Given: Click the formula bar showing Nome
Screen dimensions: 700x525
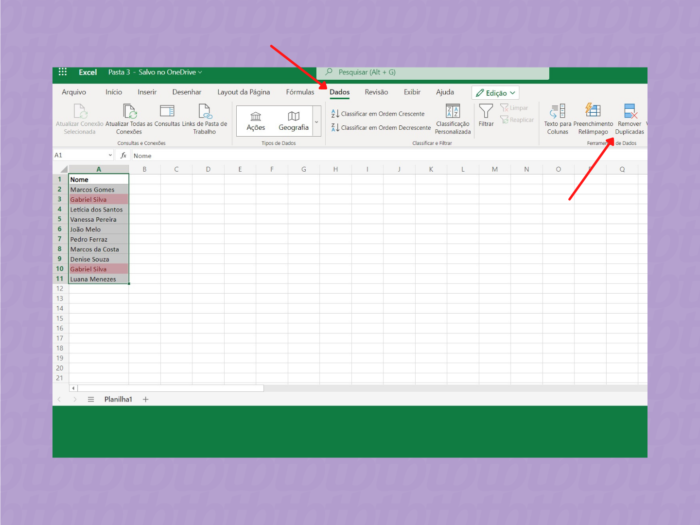Looking at the screenshot, I should (x=388, y=155).
